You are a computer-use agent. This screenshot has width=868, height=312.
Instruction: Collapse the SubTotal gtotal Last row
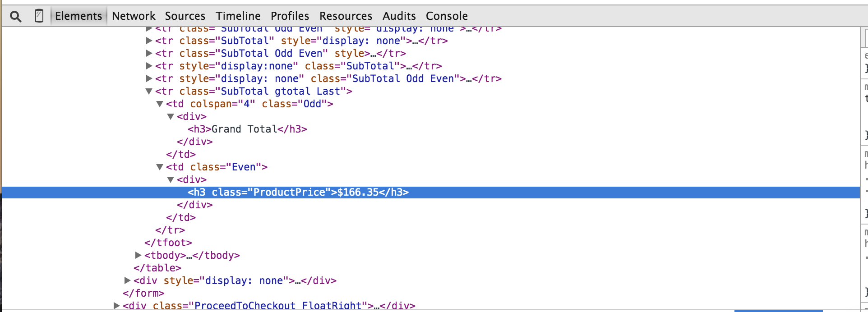[149, 92]
